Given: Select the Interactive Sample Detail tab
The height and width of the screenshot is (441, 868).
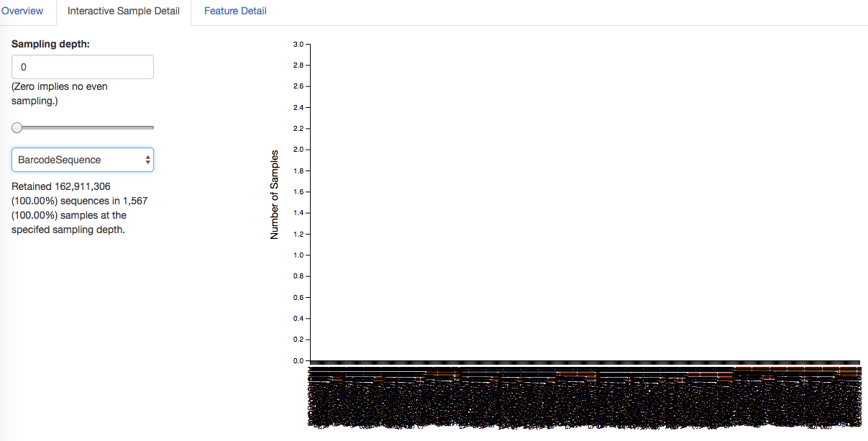Looking at the screenshot, I should [x=122, y=11].
